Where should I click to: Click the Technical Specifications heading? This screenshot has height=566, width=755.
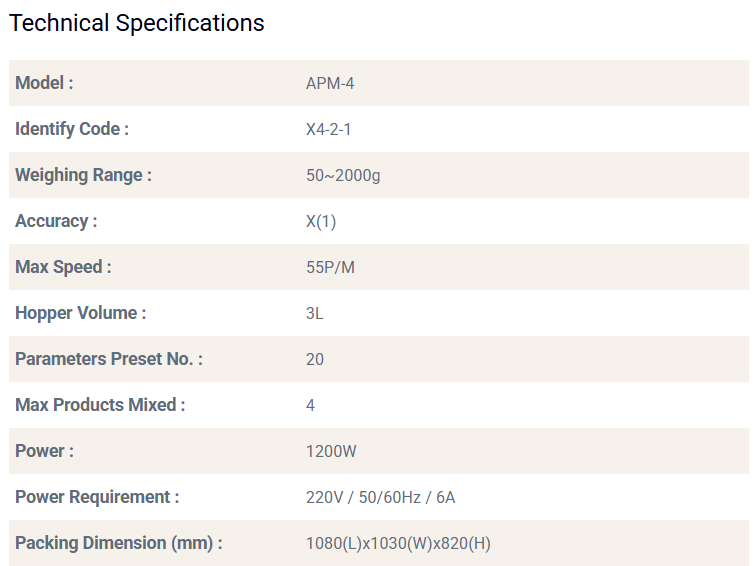[x=137, y=23]
